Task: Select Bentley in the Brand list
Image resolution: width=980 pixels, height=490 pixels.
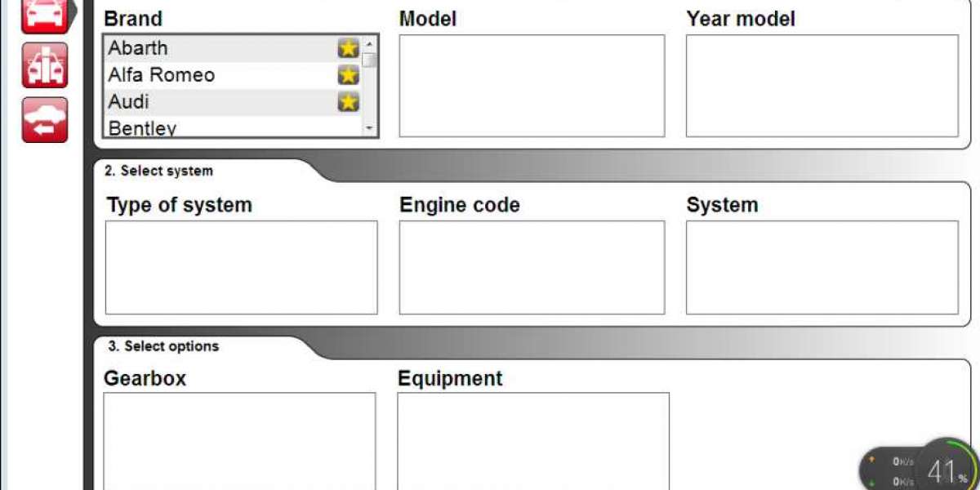Action: coord(232,127)
